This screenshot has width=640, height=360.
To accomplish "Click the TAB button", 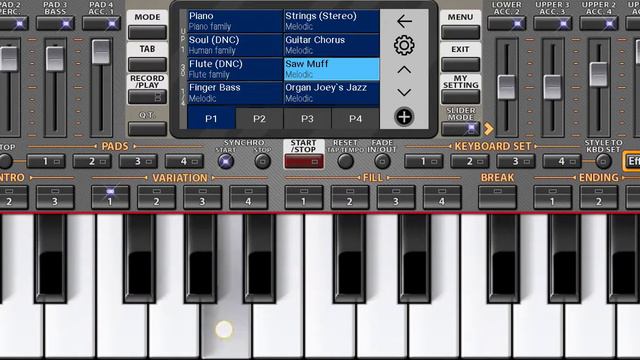I will (x=147, y=64).
